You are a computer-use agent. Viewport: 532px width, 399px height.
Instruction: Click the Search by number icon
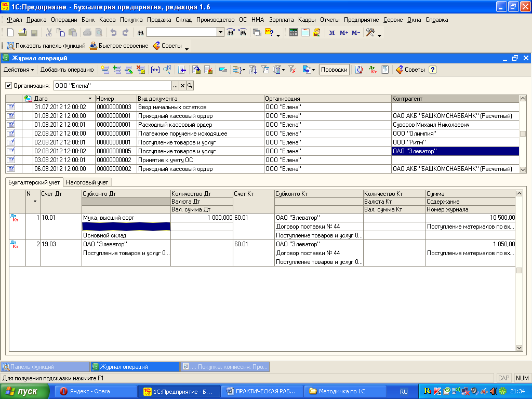pyautogui.click(x=167, y=70)
